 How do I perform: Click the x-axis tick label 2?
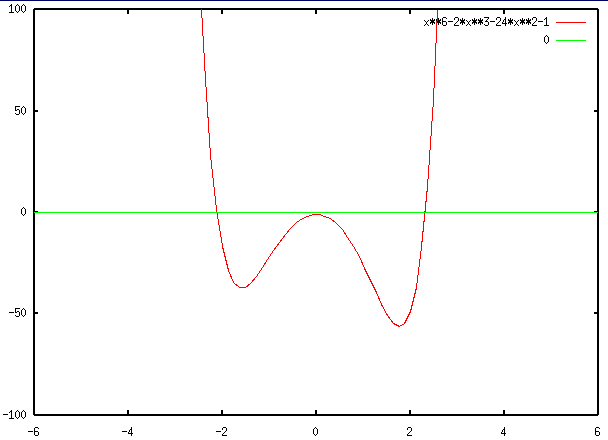click(x=410, y=431)
